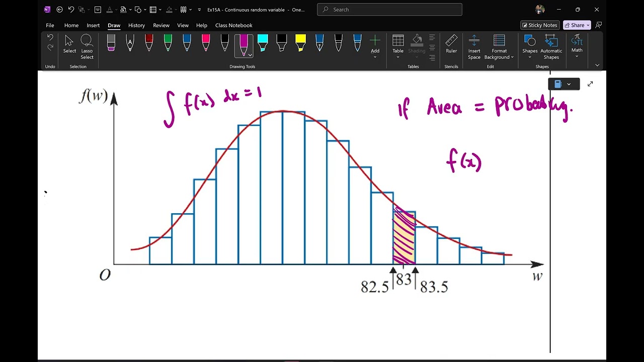644x362 pixels.
Task: Select the Ink to Text pen
Action: pos(130,43)
